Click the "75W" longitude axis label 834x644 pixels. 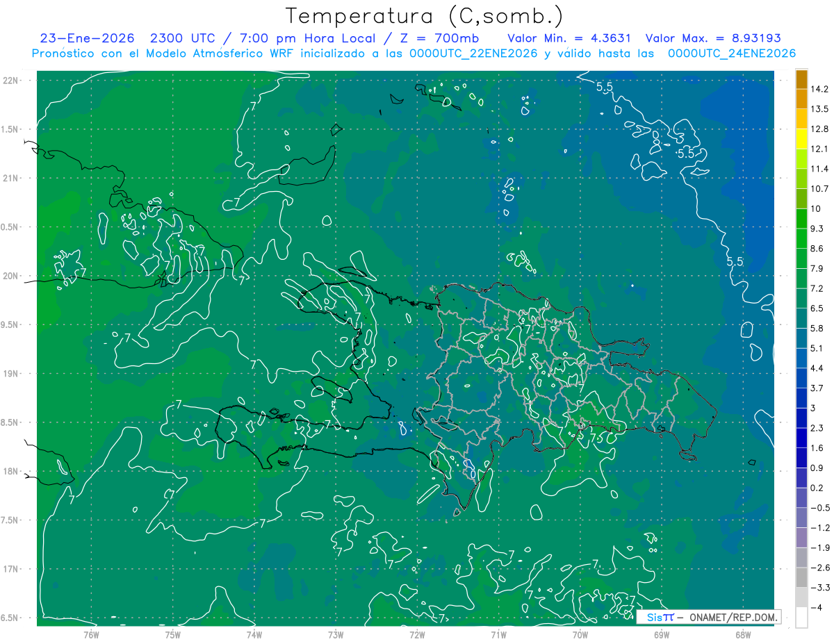click(173, 634)
